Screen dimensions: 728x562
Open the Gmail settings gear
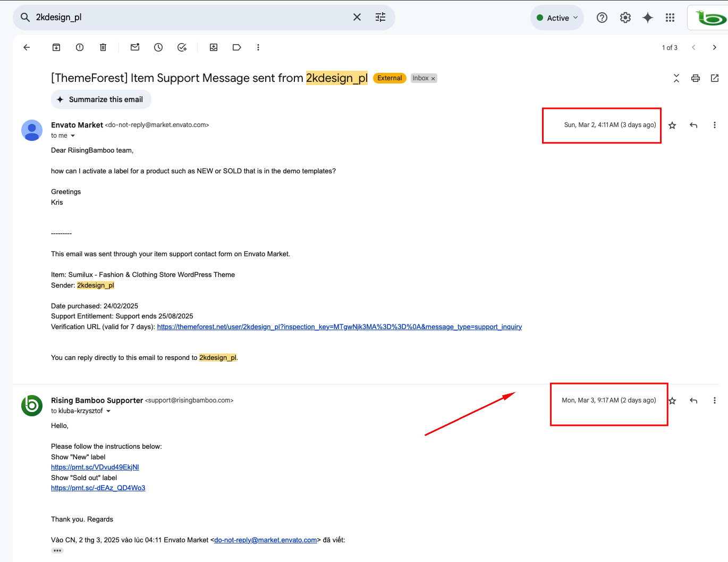[625, 18]
